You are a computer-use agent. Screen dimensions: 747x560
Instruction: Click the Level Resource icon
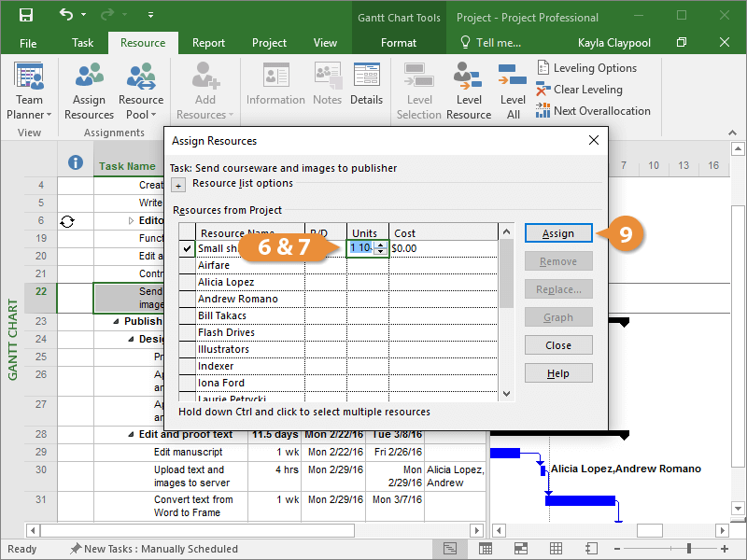click(x=469, y=91)
